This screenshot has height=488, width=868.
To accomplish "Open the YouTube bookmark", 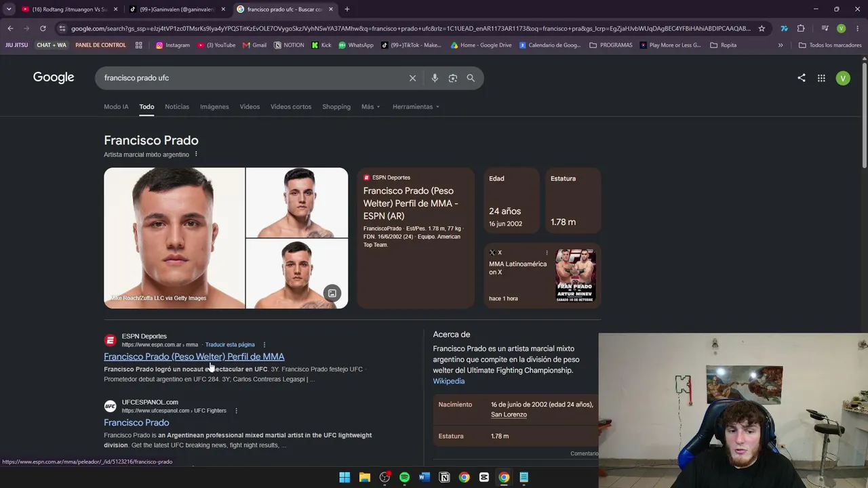I will 216,45.
